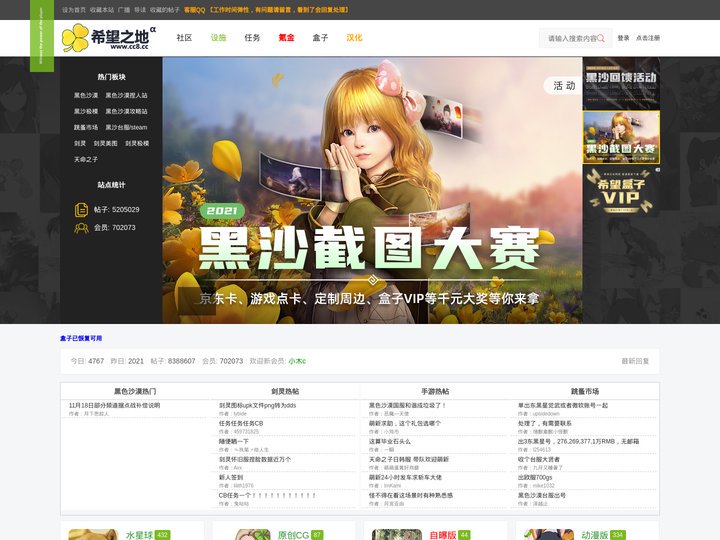Select the 跳蚤市场 column header
Screen dimensions: 720x540
585,391
